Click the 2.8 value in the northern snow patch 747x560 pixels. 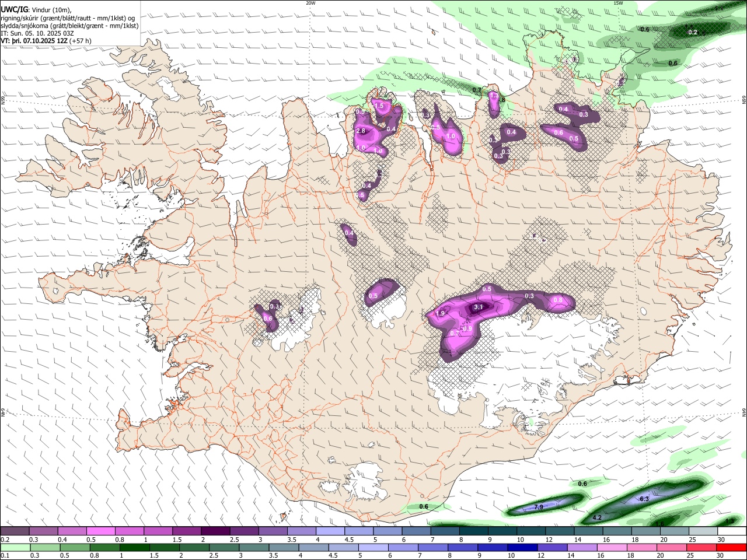tap(360, 131)
